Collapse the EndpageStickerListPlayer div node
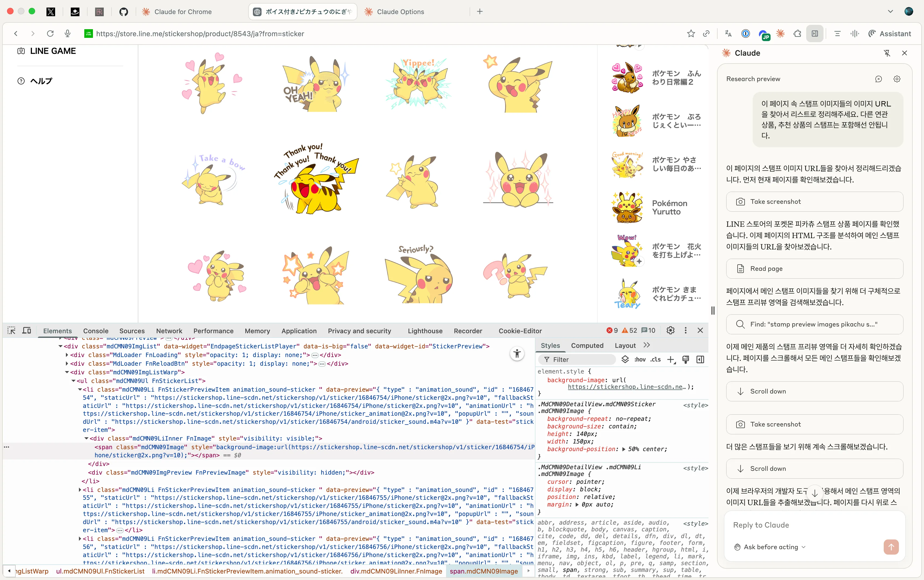The image size is (924, 580). (61, 346)
